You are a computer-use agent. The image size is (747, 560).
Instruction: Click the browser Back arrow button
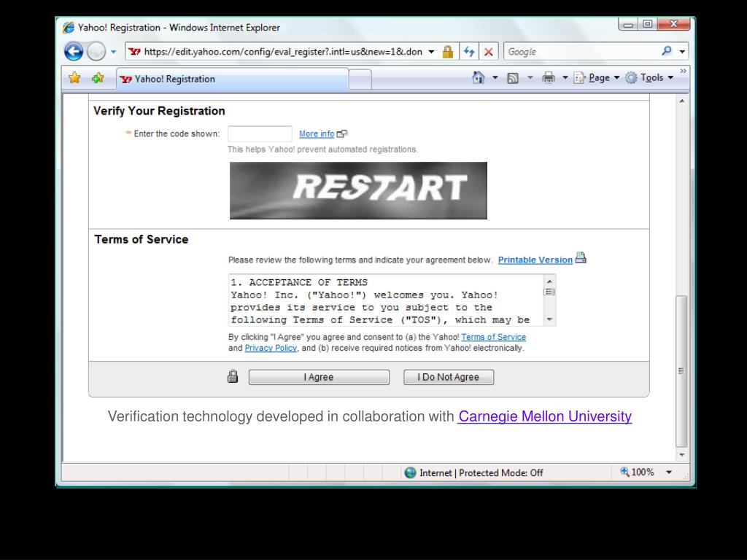coord(74,52)
